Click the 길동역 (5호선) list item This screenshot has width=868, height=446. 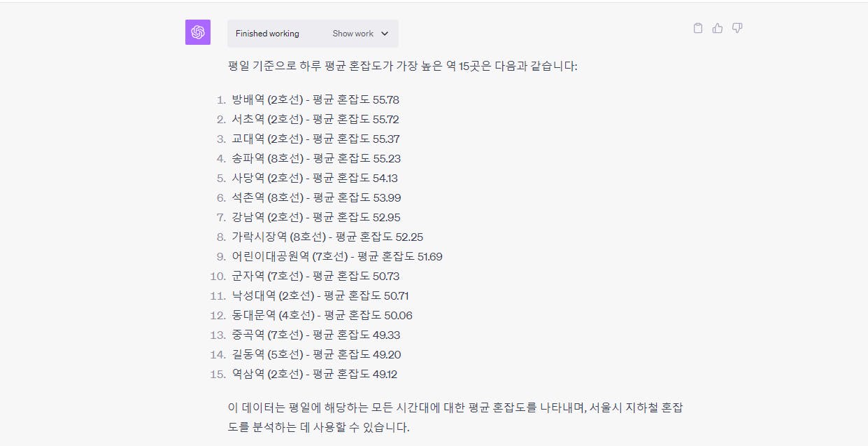[316, 354]
